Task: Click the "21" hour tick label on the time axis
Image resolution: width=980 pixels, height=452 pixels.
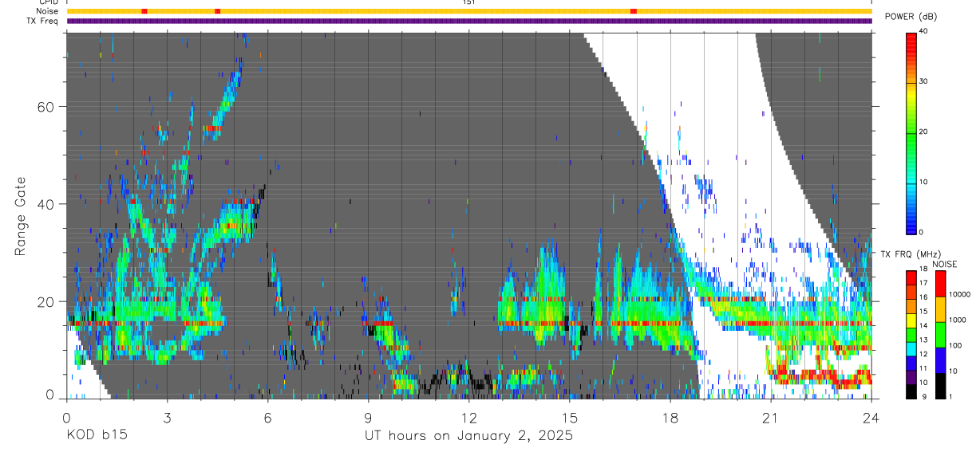Action: [771, 417]
